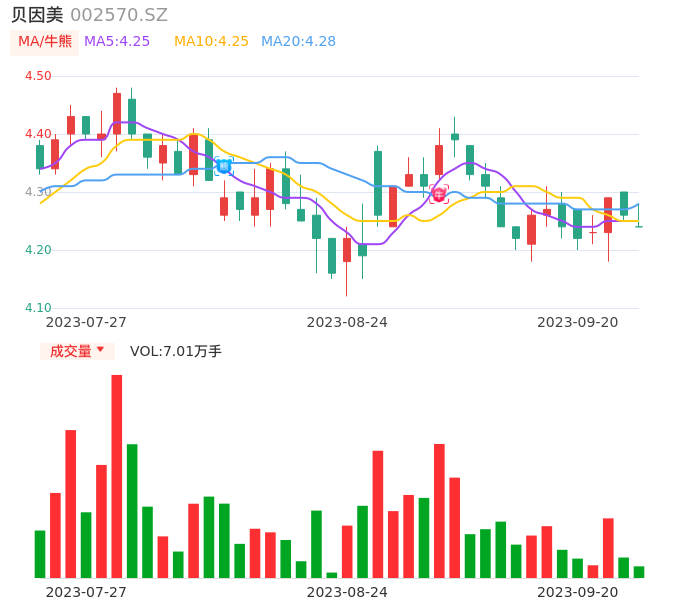Image resolution: width=686 pixels, height=606 pixels.
Task: Click the 2023-09-20 date label on price chart
Action: point(578,322)
